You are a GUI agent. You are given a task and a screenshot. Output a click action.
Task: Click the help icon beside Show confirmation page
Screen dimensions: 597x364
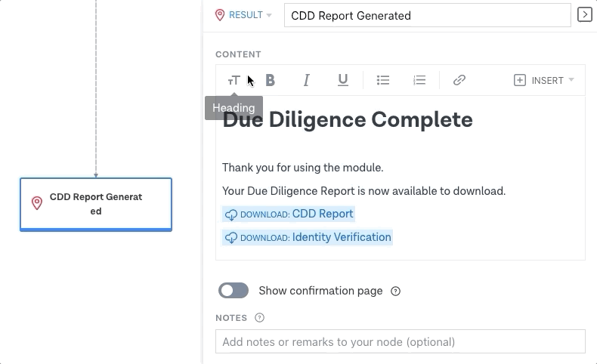[395, 291]
